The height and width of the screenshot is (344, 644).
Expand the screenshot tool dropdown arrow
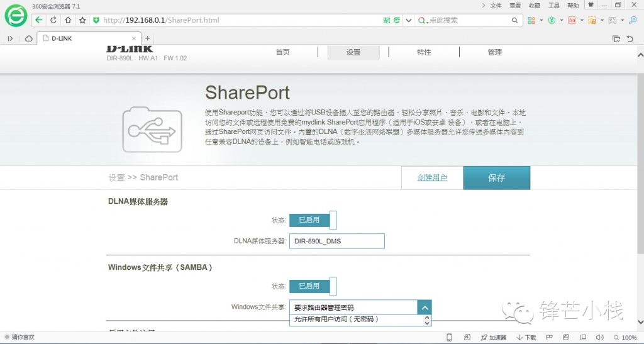tap(602, 20)
